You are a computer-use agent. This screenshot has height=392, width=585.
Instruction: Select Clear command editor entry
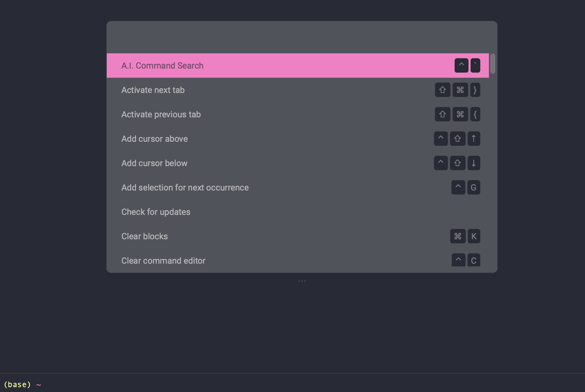pos(298,261)
